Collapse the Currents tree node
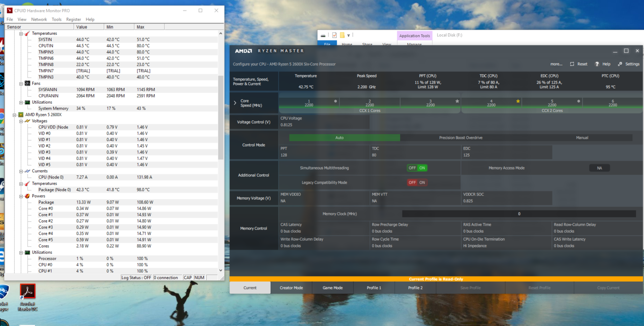The height and width of the screenshot is (326, 644). point(21,171)
